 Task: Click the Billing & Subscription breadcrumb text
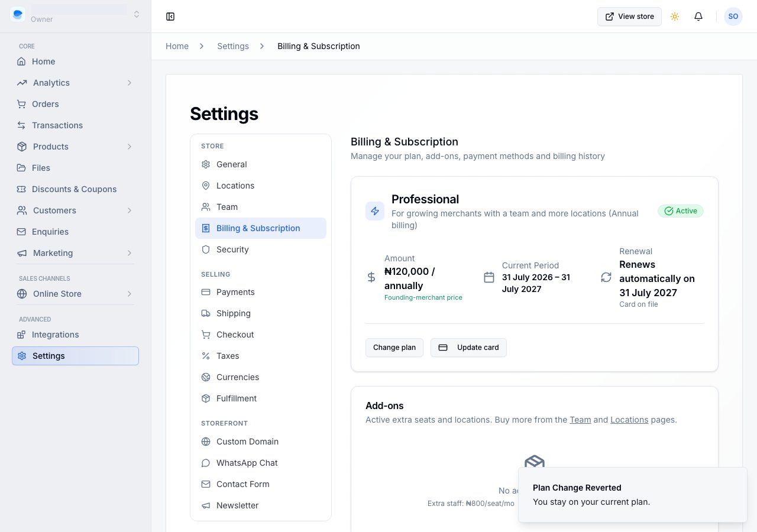tap(319, 46)
